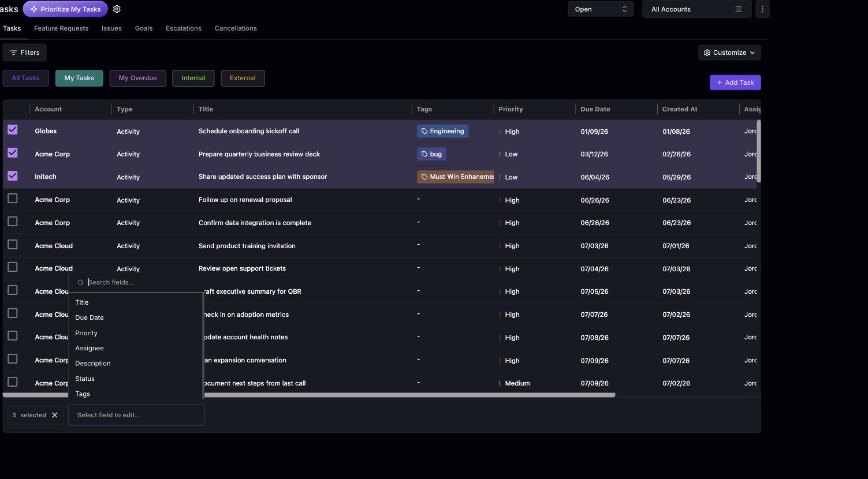Click the Created At column header

(680, 109)
